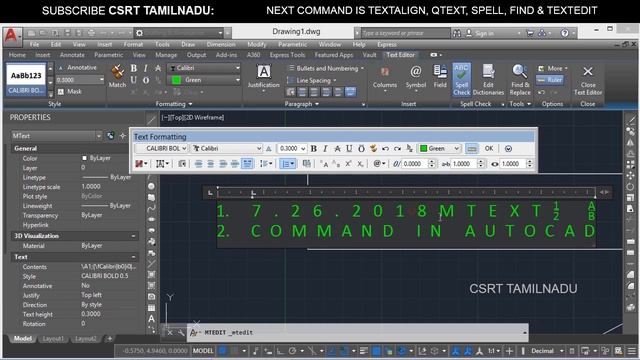The height and width of the screenshot is (360, 640).
Task: Toggle Bold in the ribbon Formatting panel
Action: click(x=133, y=68)
